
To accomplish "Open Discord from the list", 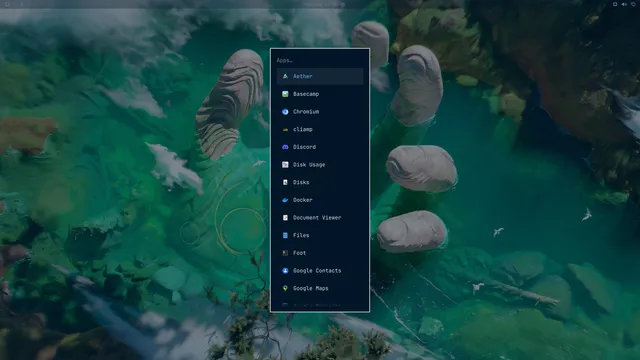I will click(x=320, y=147).
